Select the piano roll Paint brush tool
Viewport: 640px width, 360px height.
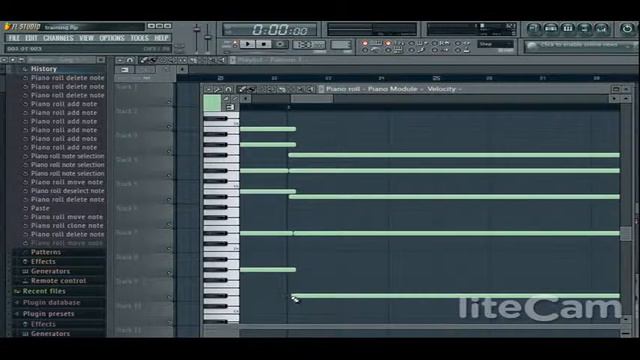click(251, 89)
